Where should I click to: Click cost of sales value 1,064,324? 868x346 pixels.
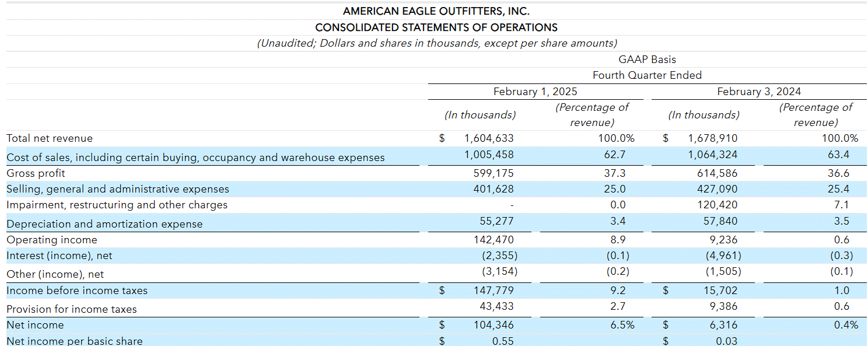[712, 155]
